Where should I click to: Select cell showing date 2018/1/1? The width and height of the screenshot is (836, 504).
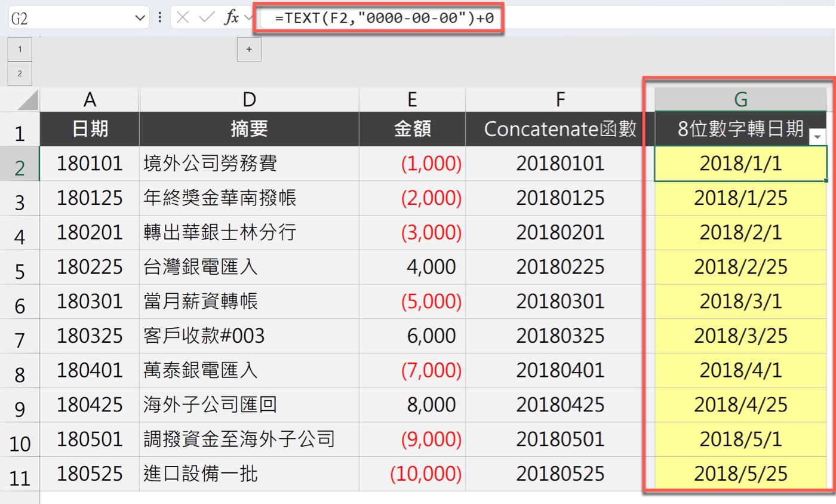coord(740,164)
